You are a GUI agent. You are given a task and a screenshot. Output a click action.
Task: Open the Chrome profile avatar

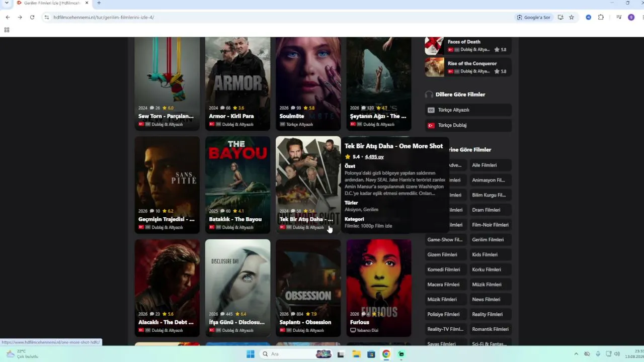631,17
